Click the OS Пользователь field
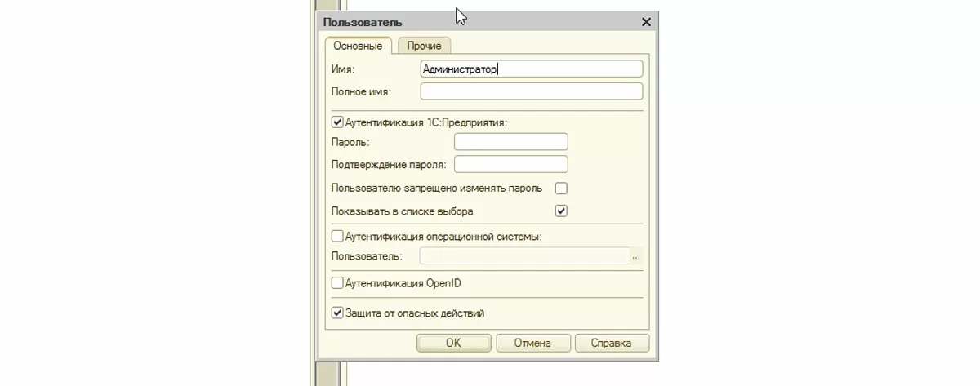Screen dimensions: 980x386 click(523, 256)
